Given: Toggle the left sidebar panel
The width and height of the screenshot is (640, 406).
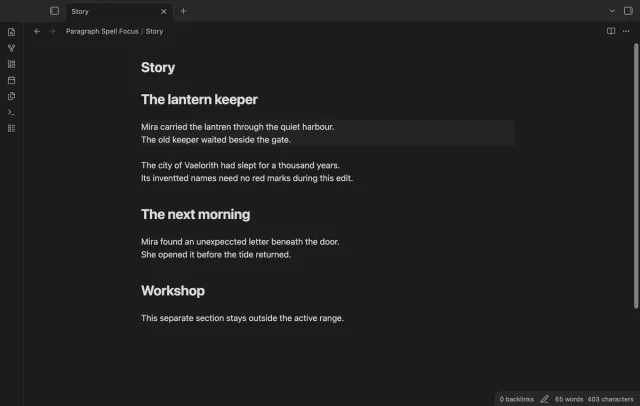Looking at the screenshot, I should click(x=54, y=11).
